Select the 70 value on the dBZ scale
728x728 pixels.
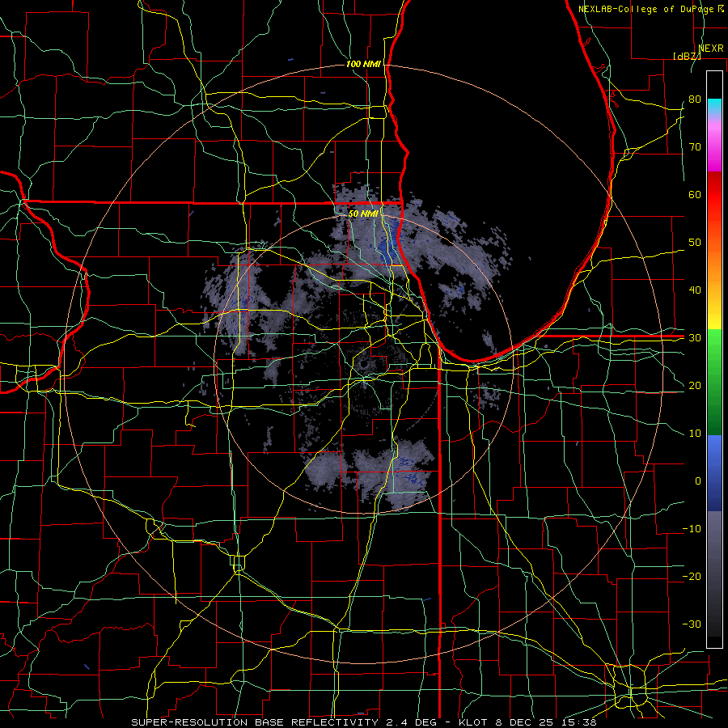point(695,147)
